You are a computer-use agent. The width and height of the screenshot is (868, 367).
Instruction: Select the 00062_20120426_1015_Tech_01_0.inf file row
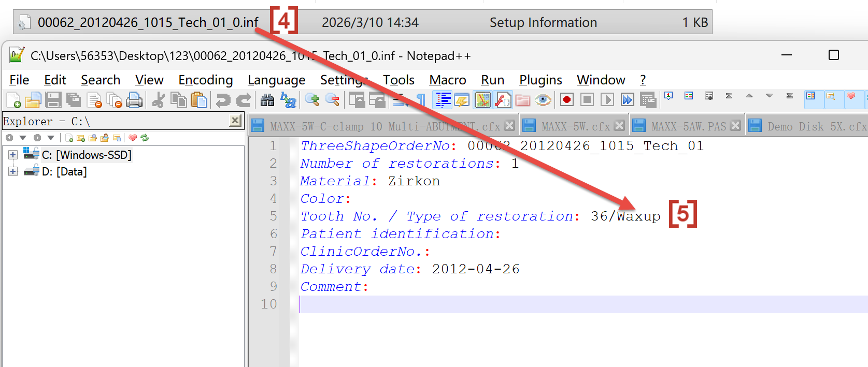363,22
